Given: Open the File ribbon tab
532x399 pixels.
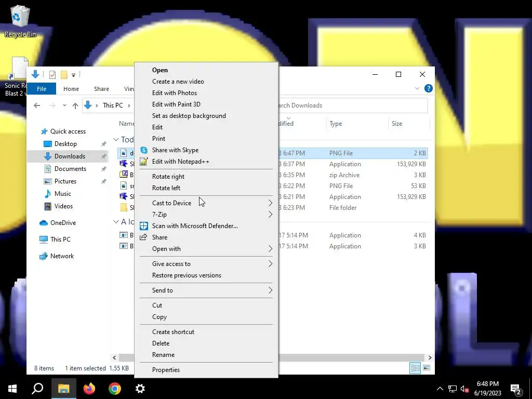Looking at the screenshot, I should (x=42, y=89).
